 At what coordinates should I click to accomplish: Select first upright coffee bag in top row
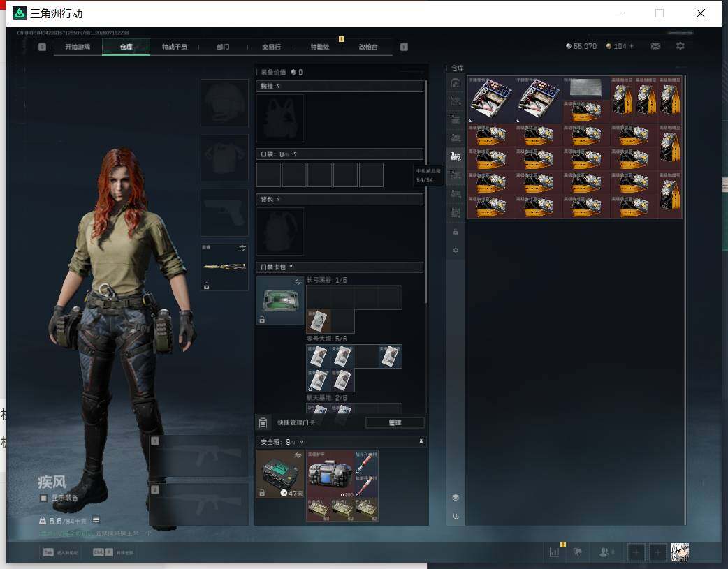pyautogui.click(x=622, y=100)
